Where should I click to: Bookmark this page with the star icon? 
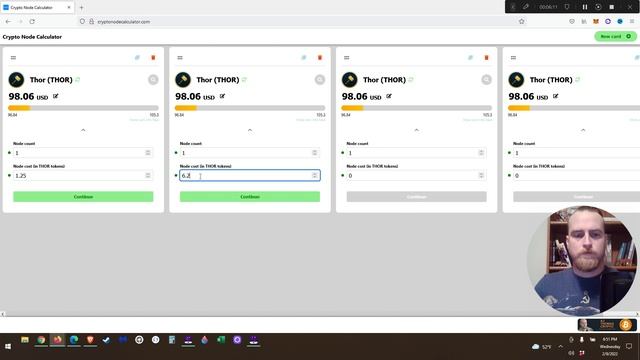pos(521,21)
